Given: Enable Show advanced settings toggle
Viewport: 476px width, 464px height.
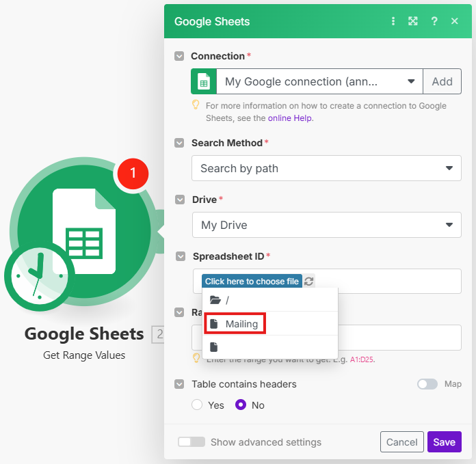Looking at the screenshot, I should tap(191, 442).
